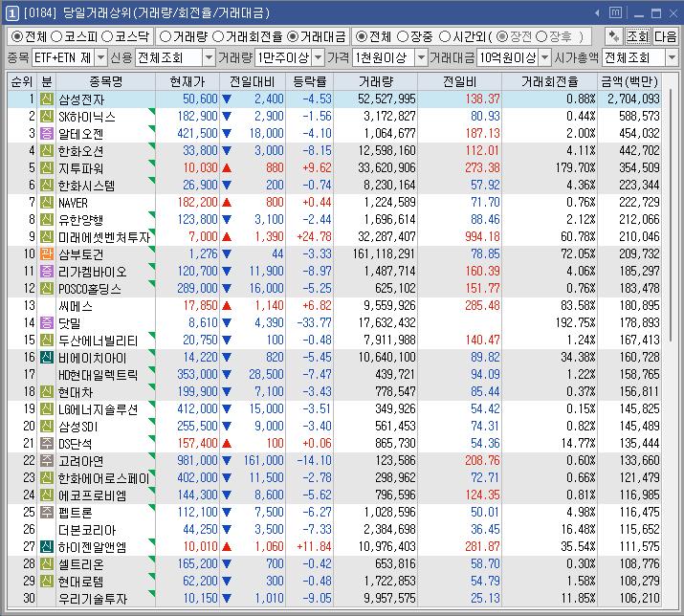Open the 거래대금 10억원이상 dropdown
The width and height of the screenshot is (684, 616).
545,57
